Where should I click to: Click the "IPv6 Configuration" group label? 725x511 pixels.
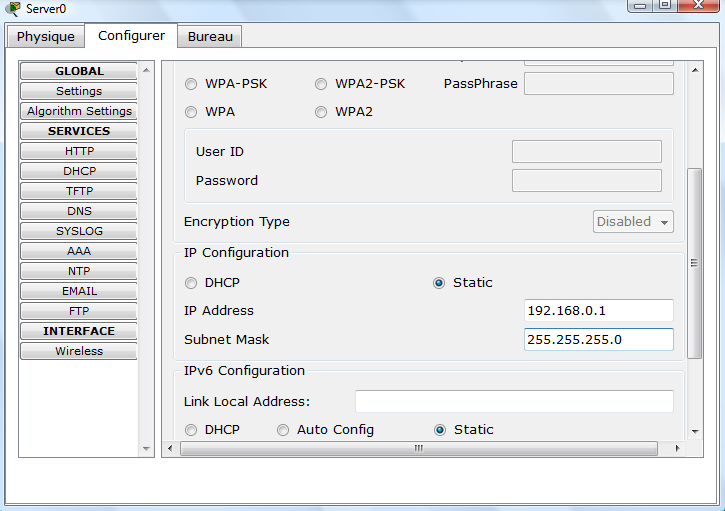[x=244, y=371]
